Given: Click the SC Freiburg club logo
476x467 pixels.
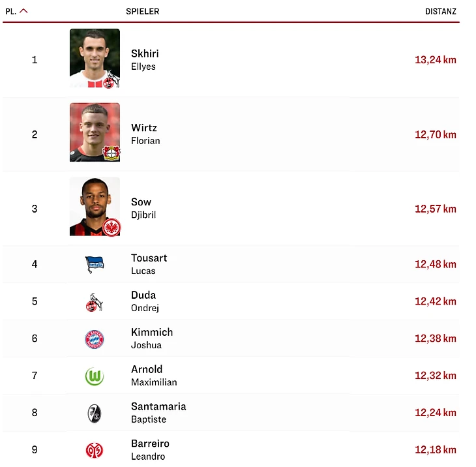Looking at the screenshot, I should coord(95,413).
